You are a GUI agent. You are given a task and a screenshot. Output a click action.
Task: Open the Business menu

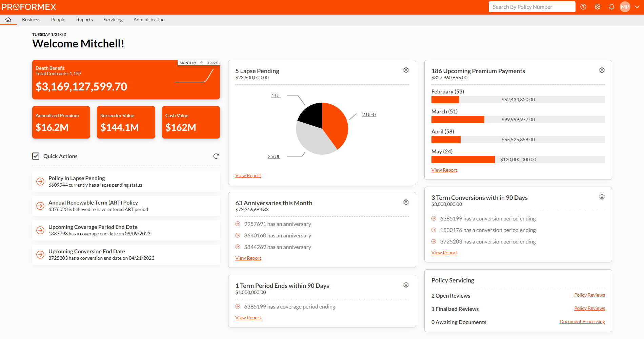click(31, 20)
